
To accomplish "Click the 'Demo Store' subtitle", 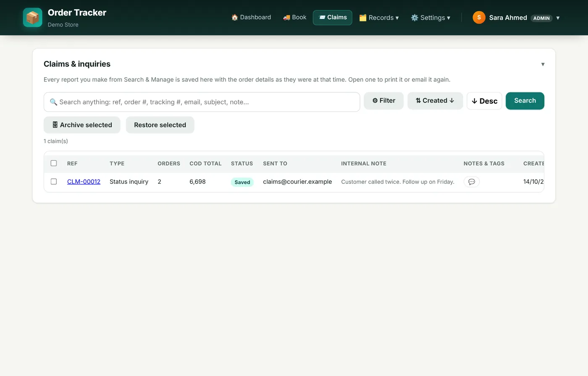I will click(63, 25).
